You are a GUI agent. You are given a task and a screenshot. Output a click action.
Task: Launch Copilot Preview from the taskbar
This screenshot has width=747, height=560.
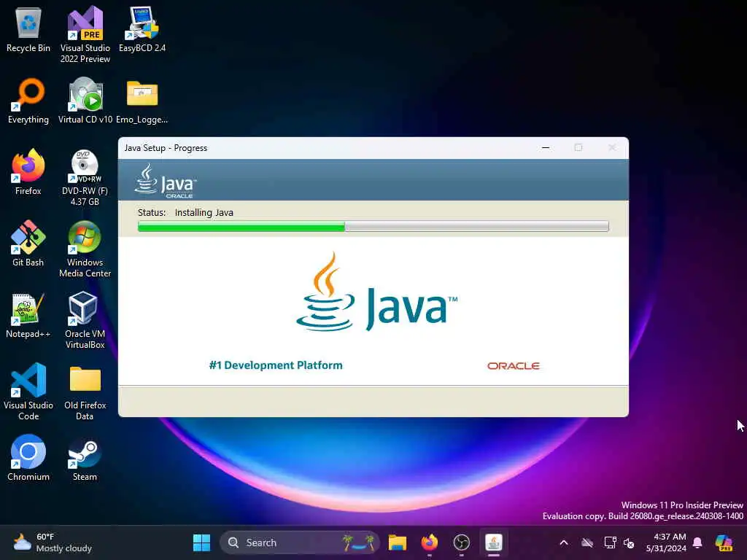724,542
